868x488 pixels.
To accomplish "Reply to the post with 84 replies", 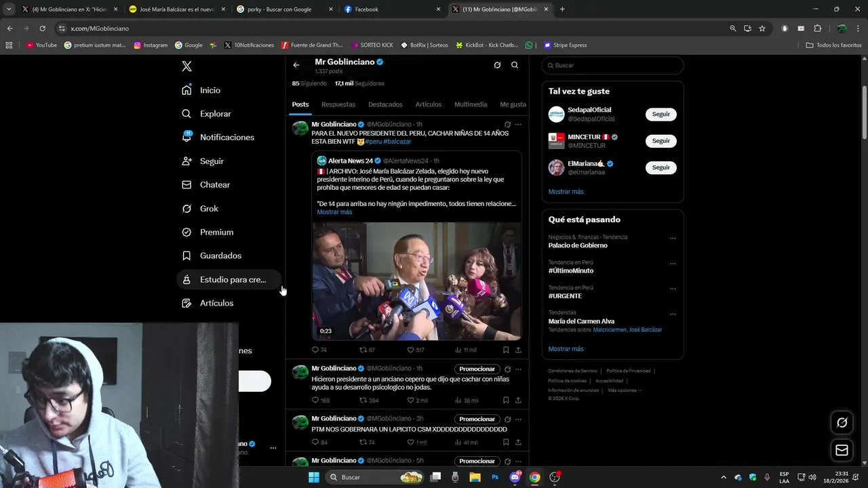I will pyautogui.click(x=319, y=443).
